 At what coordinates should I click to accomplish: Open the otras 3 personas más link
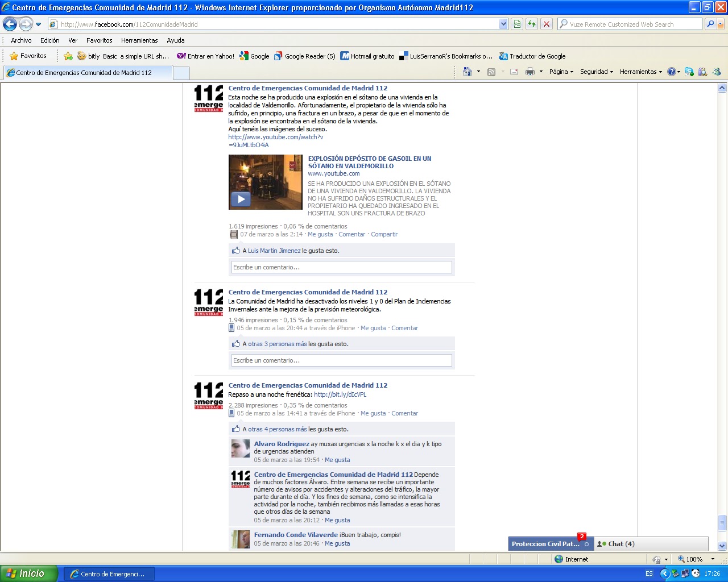(x=277, y=344)
